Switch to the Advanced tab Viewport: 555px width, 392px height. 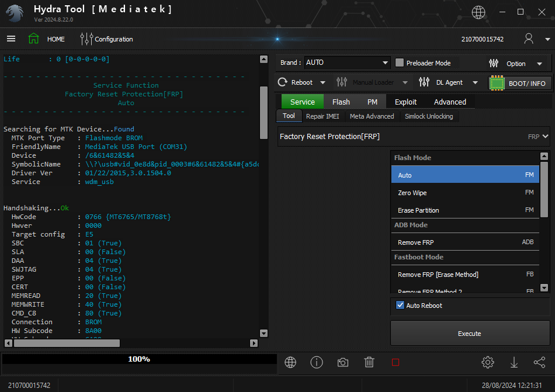pos(450,102)
